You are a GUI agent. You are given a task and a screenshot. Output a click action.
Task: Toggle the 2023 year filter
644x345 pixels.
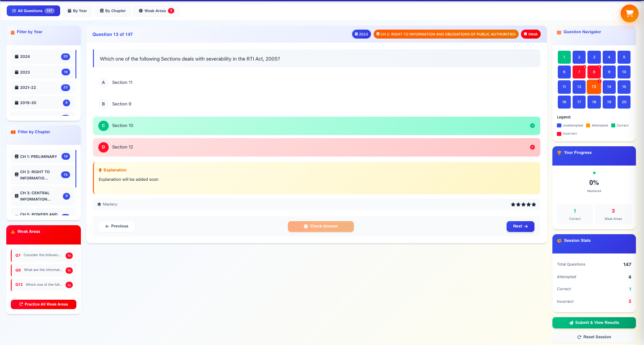point(42,72)
